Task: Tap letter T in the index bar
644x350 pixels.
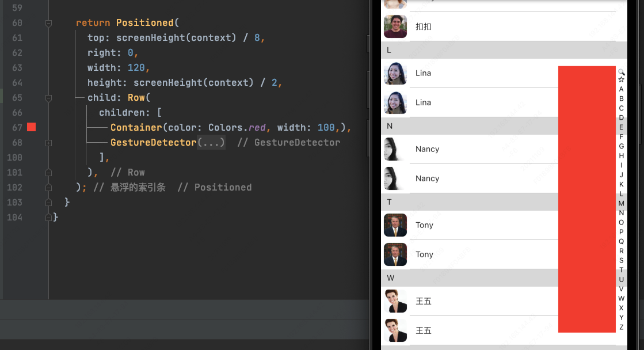Action: 622,270
